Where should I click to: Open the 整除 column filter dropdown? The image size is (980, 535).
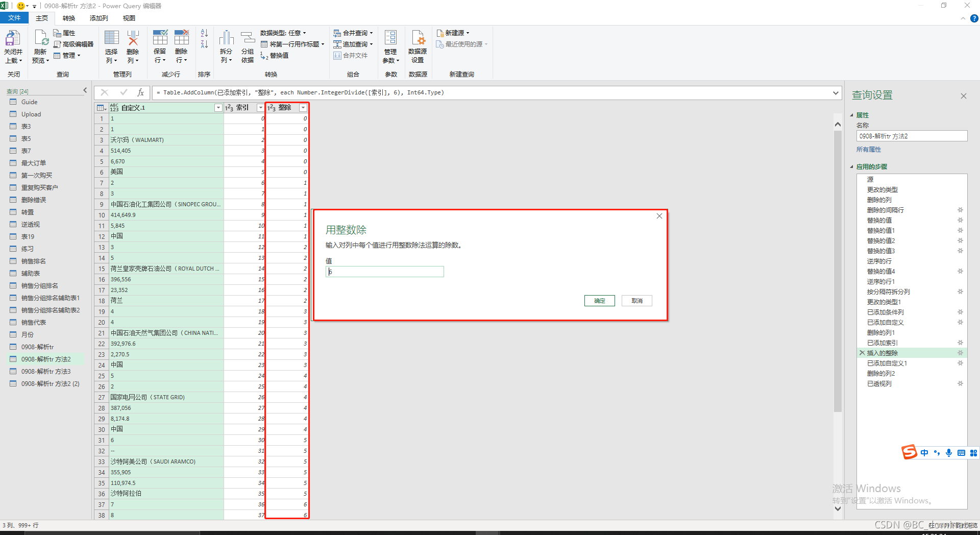click(x=303, y=108)
